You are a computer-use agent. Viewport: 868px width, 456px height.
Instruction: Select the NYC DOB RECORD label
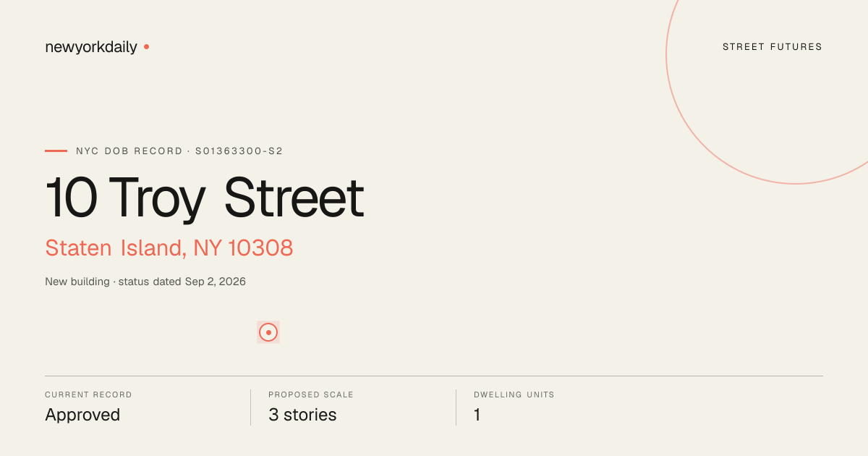pos(129,151)
